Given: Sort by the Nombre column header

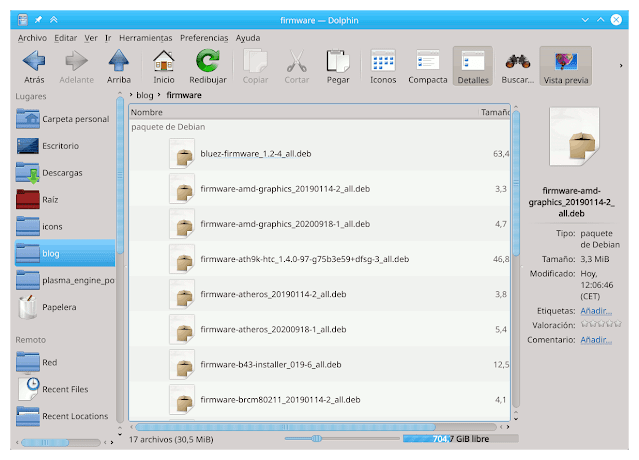Looking at the screenshot, I should click(x=303, y=112).
